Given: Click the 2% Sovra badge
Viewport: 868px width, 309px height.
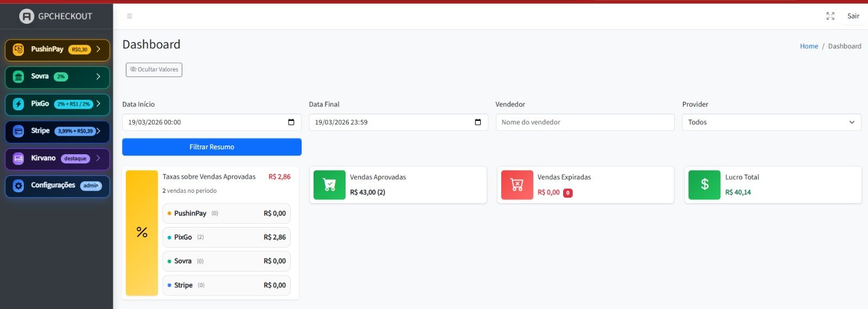Looking at the screenshot, I should coord(61,77).
